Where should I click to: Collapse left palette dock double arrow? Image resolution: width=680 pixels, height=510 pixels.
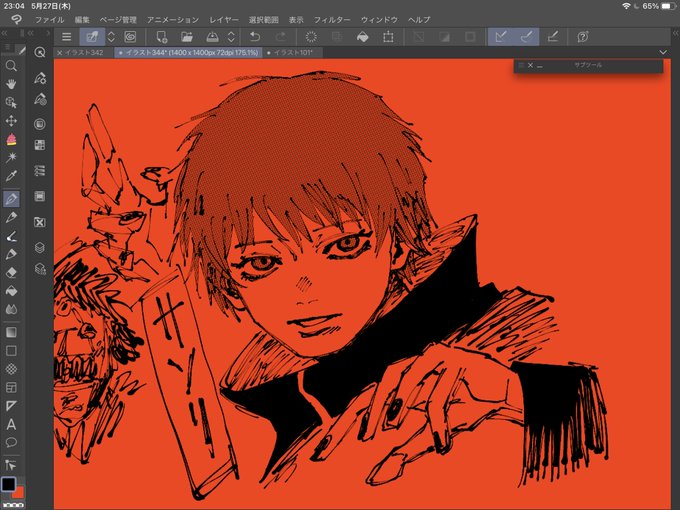tap(4, 33)
